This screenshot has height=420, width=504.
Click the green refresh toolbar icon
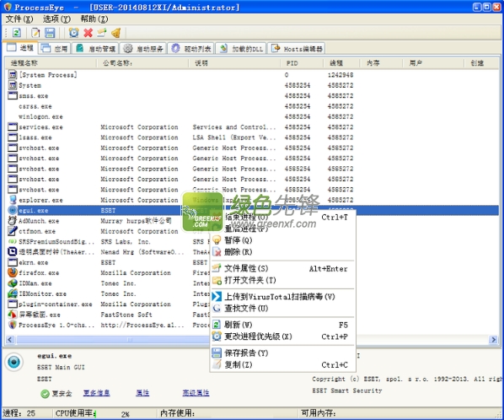[x=16, y=33]
